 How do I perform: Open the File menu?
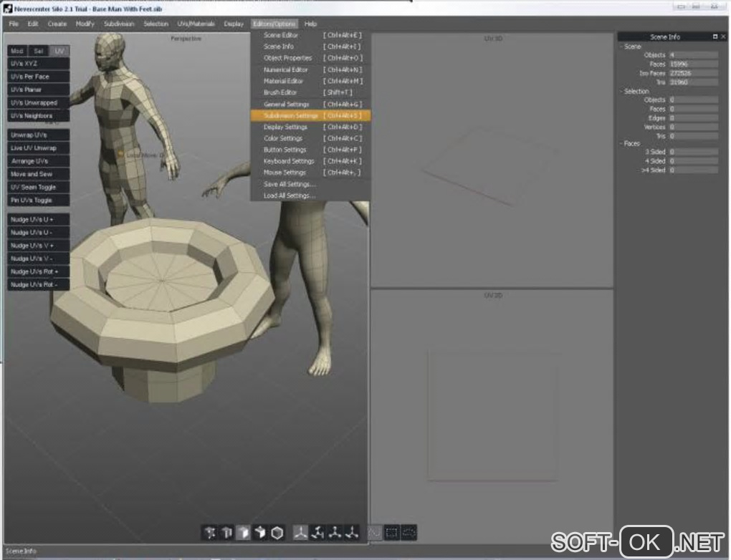(x=14, y=24)
